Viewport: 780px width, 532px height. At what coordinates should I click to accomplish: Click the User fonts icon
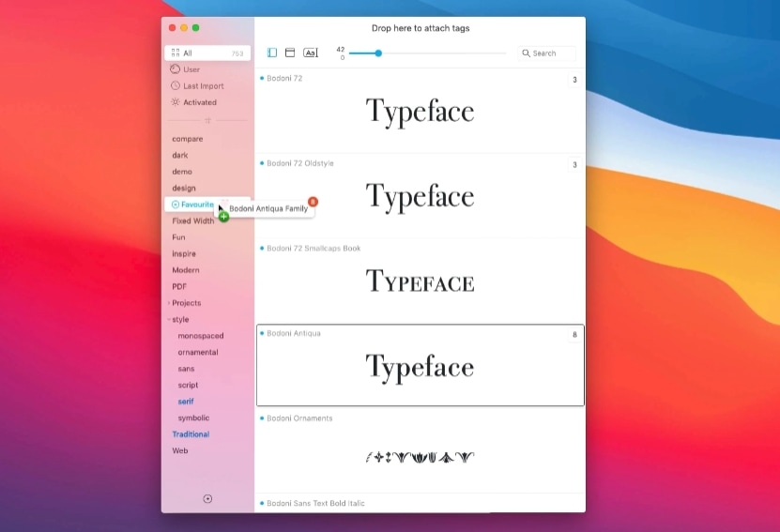pos(176,69)
